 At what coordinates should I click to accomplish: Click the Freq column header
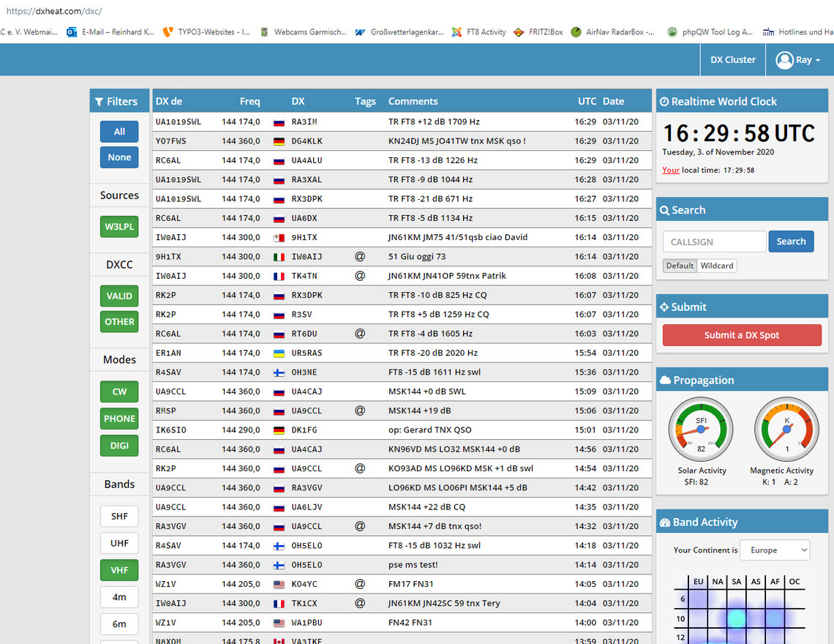pyautogui.click(x=249, y=101)
